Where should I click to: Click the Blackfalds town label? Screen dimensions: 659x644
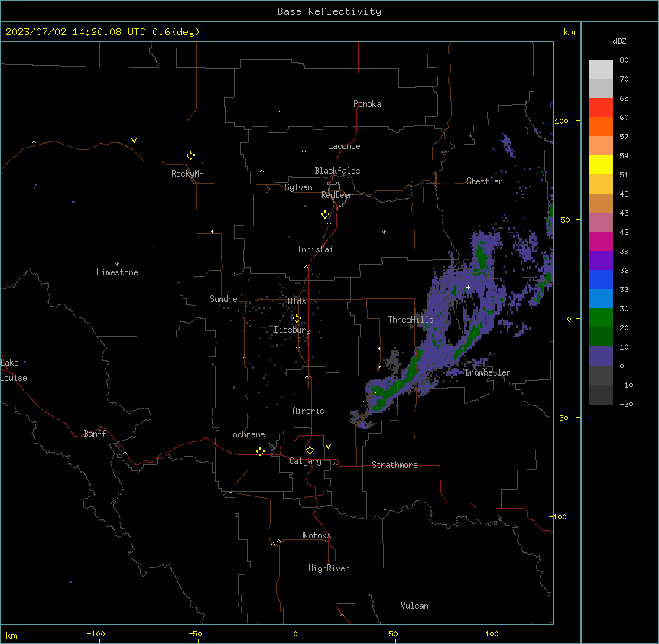coord(337,171)
